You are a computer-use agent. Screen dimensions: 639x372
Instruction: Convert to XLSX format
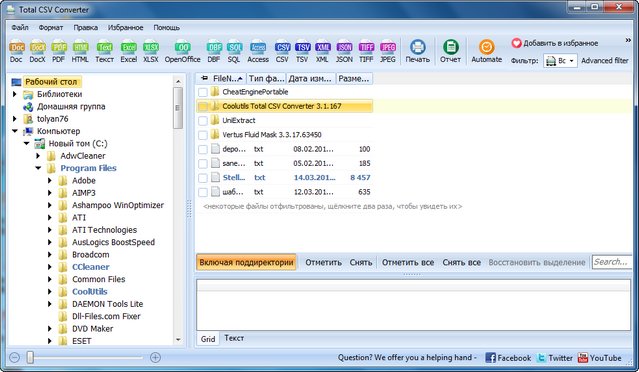[x=151, y=52]
